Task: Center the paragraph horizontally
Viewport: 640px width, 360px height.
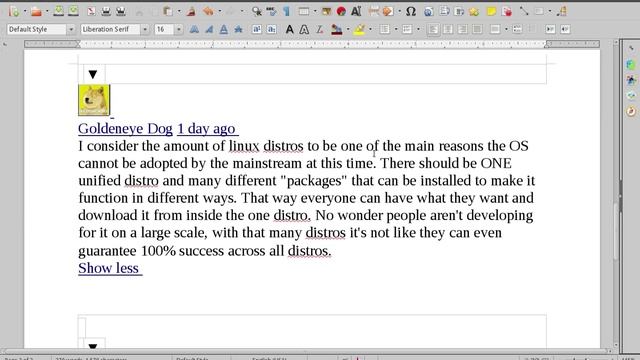Action: pyautogui.click(x=448, y=29)
